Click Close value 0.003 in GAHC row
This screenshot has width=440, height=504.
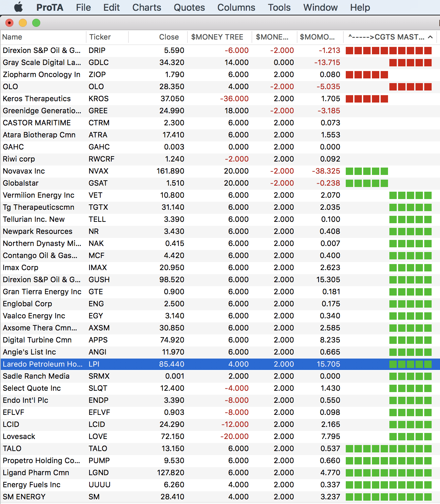click(174, 147)
